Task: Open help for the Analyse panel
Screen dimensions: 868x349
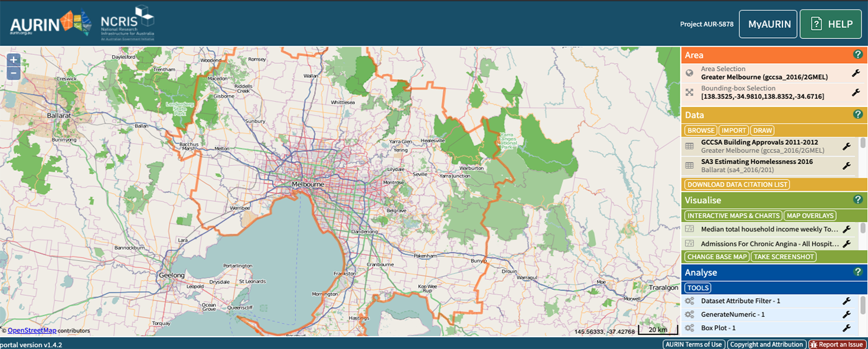Action: 858,272
